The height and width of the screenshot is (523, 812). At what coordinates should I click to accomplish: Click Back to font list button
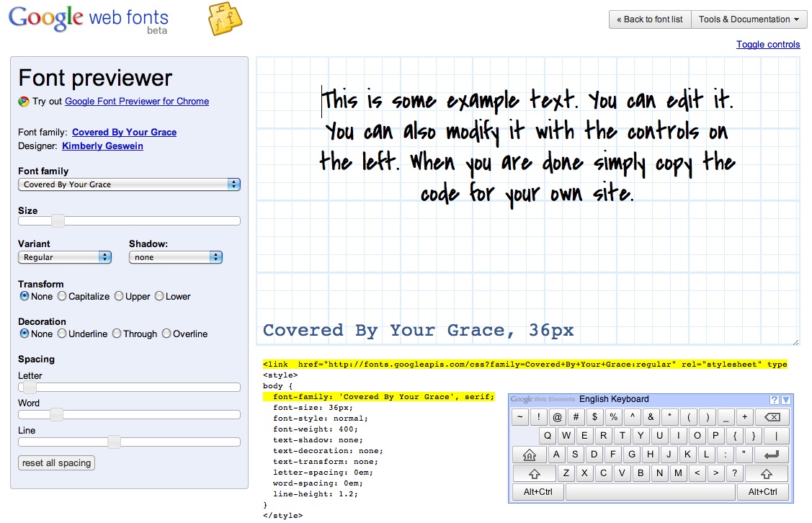coord(650,19)
